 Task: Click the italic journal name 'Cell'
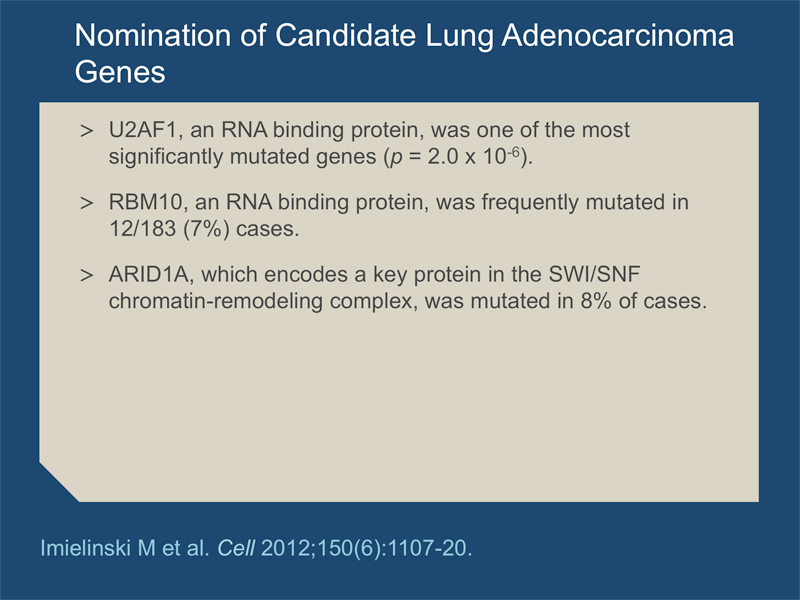click(236, 548)
